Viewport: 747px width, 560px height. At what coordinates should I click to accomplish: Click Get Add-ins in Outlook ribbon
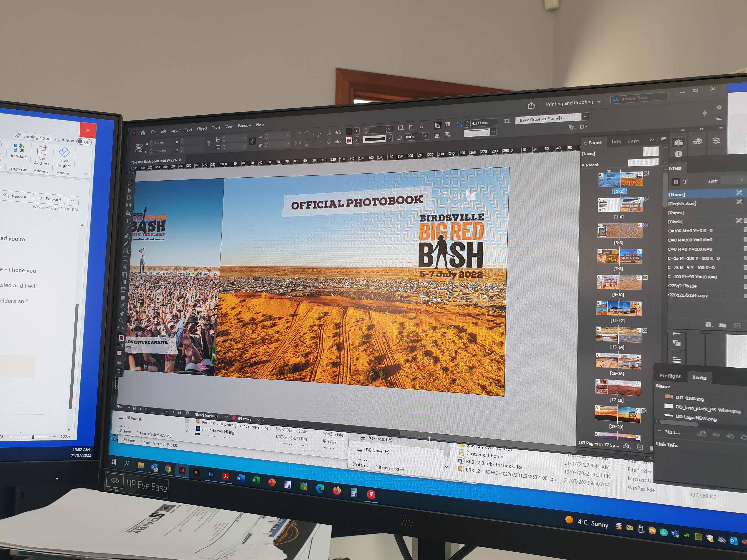pos(41,155)
